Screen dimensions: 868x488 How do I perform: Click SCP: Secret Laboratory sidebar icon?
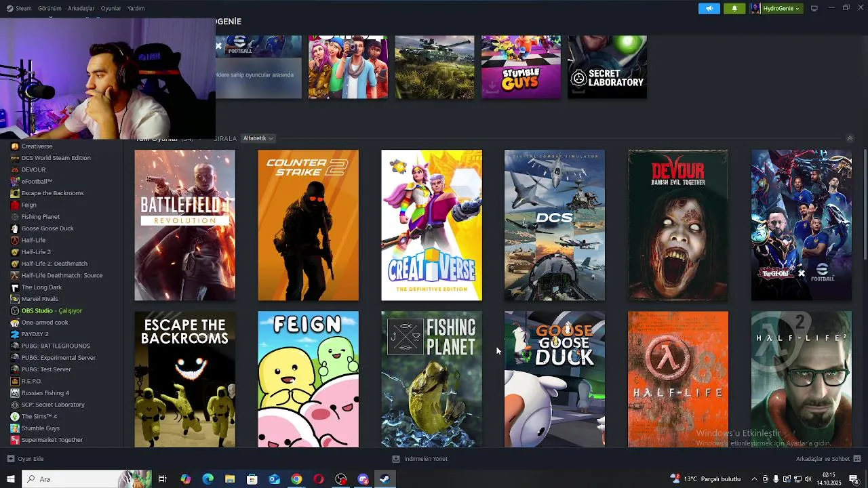[15, 405]
